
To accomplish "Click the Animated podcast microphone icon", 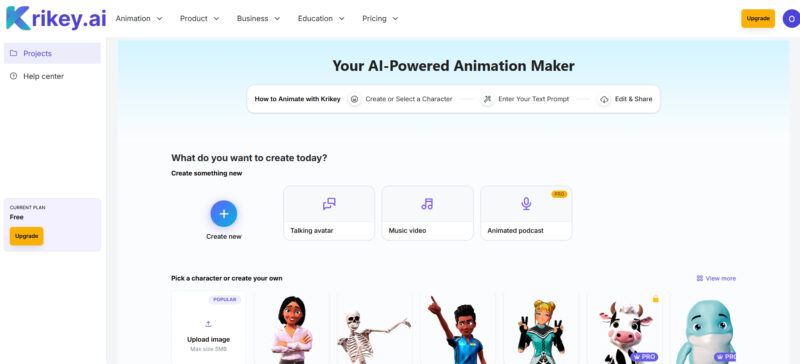I will click(526, 204).
